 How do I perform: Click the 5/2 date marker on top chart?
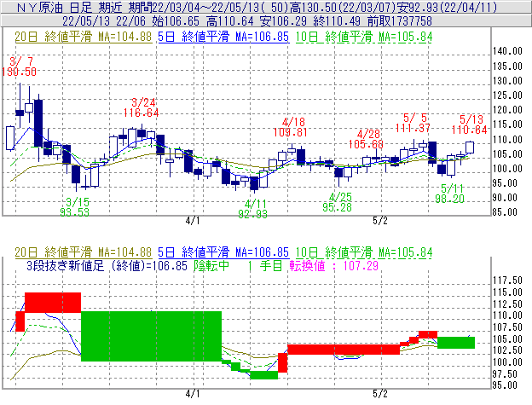(x=380, y=221)
